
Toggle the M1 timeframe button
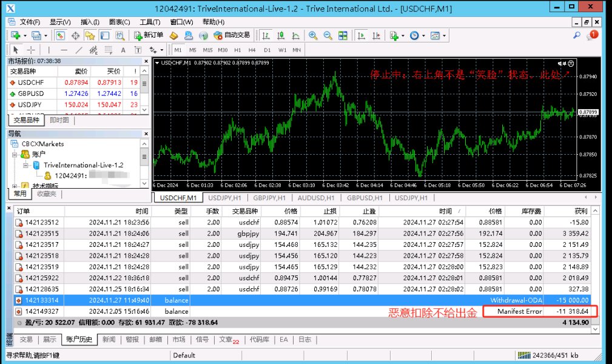point(178,50)
